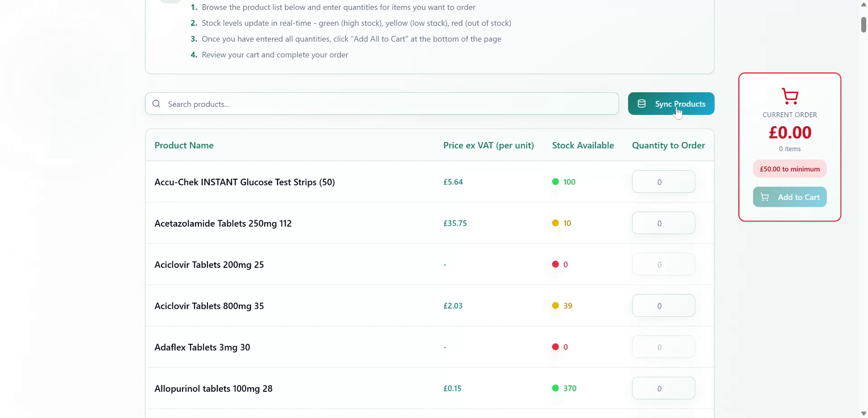Click the Product Name column header
The height and width of the screenshot is (418, 868).
[x=184, y=145]
